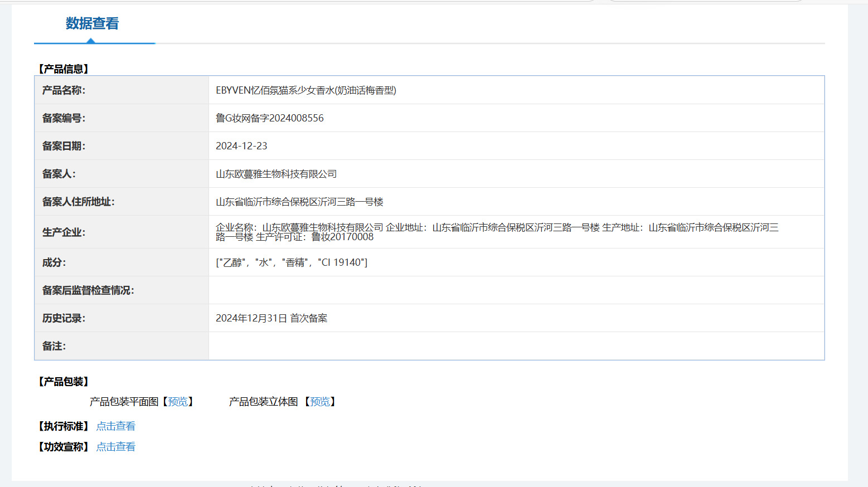Click the 备案人住所地址 row label

(79, 202)
